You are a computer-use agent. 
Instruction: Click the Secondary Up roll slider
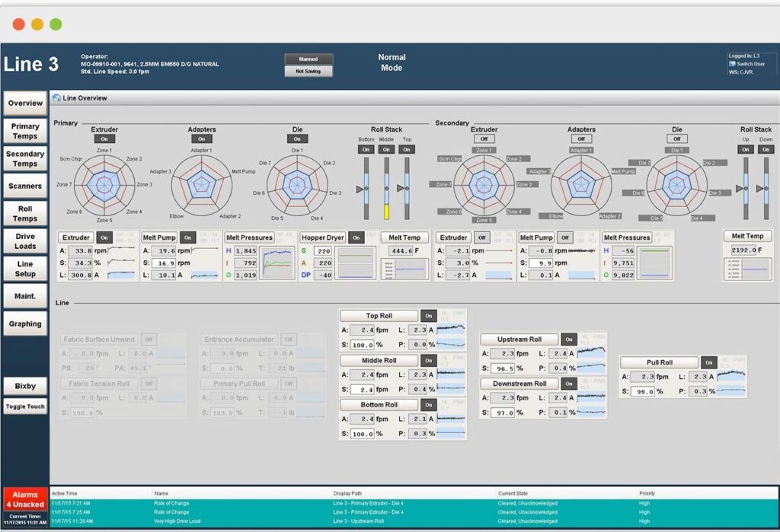746,189
